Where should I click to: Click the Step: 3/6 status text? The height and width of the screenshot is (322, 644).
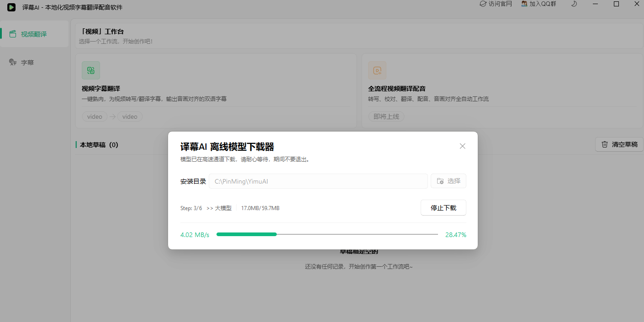191,208
